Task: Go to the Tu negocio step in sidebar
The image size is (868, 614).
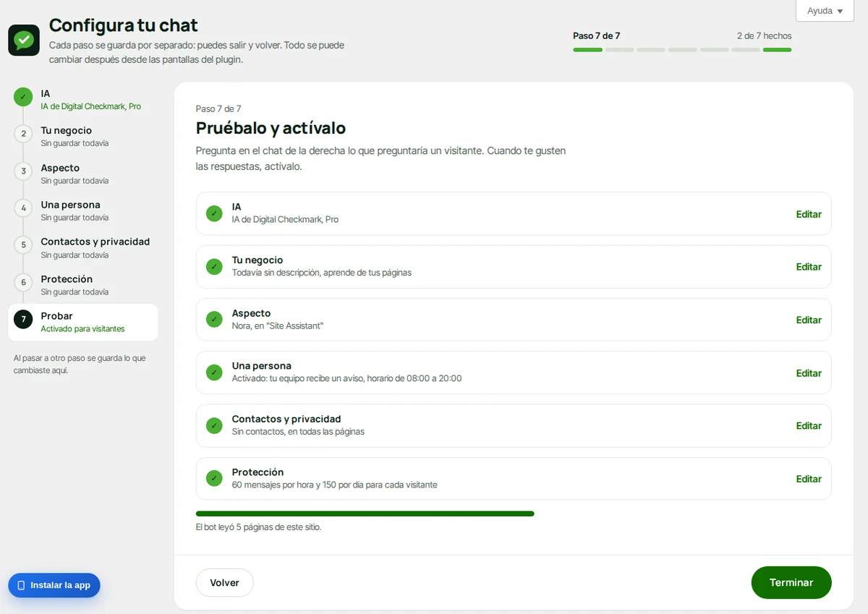Action: tap(83, 136)
